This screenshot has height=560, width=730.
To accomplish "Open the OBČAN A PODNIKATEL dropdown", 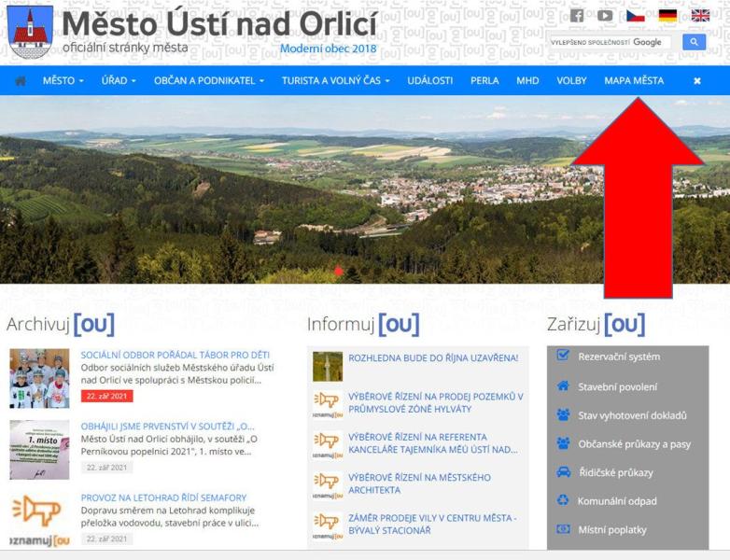I will coord(208,81).
